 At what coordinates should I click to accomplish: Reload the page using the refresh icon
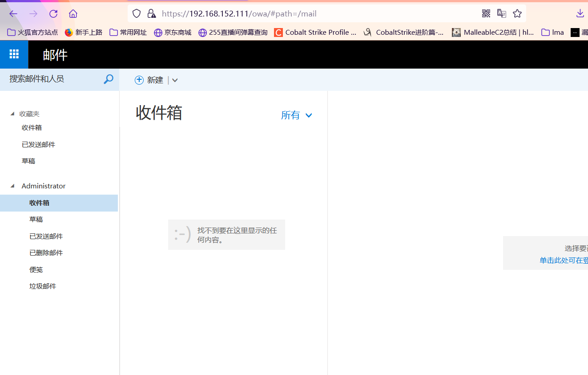click(x=53, y=13)
